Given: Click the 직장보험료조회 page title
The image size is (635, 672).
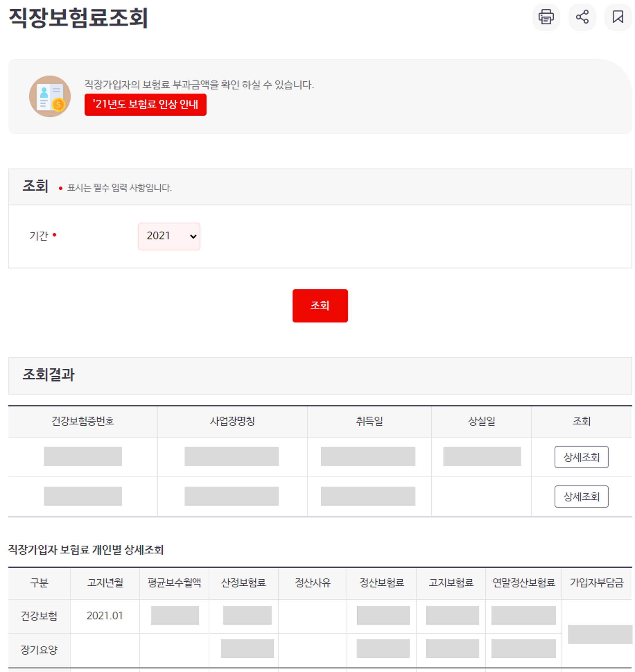Looking at the screenshot, I should (78, 18).
